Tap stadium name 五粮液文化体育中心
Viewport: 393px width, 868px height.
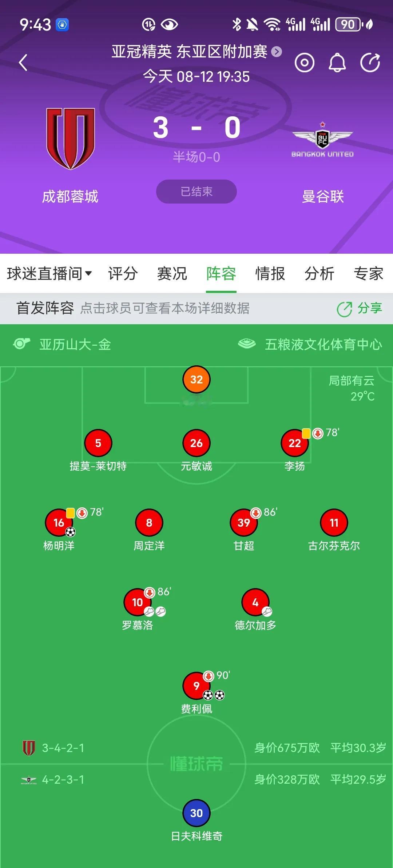(x=323, y=344)
